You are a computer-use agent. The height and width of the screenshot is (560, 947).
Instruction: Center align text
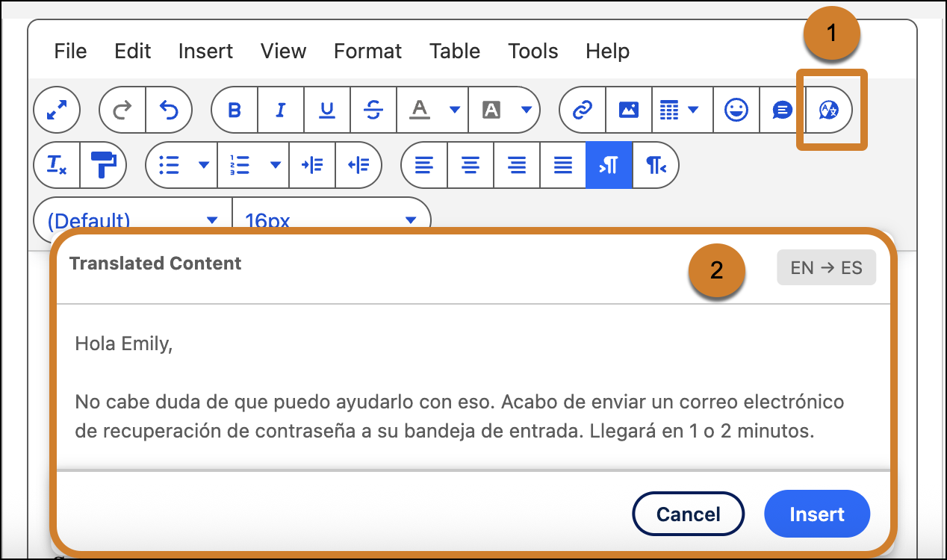tap(470, 164)
